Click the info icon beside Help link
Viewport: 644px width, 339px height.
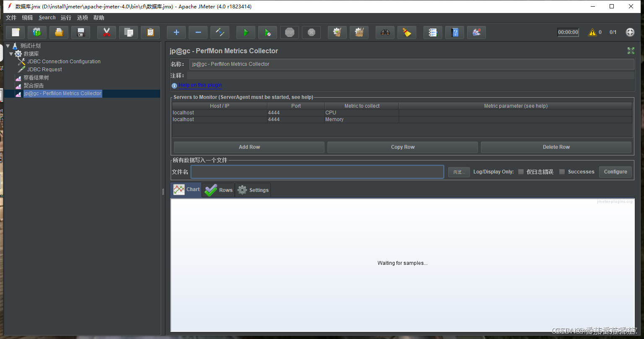point(174,85)
